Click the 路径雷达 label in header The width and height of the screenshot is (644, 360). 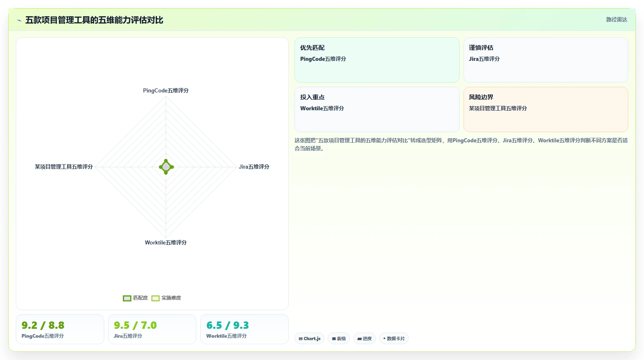point(616,19)
